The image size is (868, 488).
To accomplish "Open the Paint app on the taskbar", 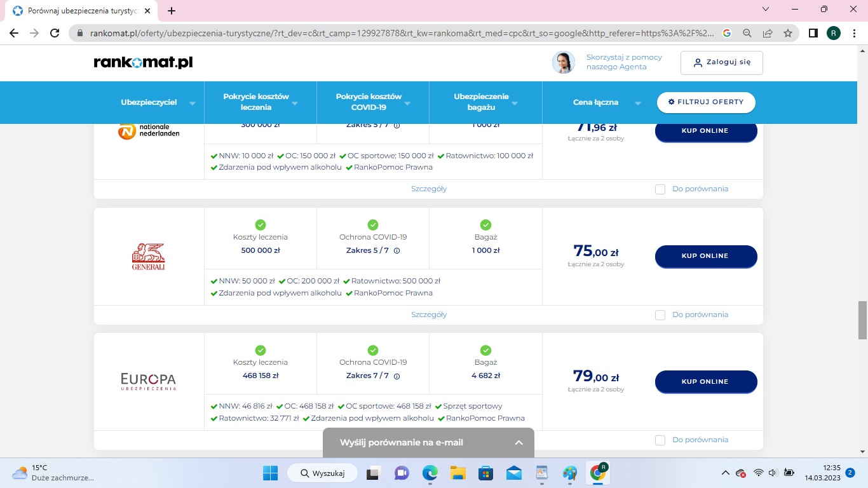I will [x=570, y=473].
